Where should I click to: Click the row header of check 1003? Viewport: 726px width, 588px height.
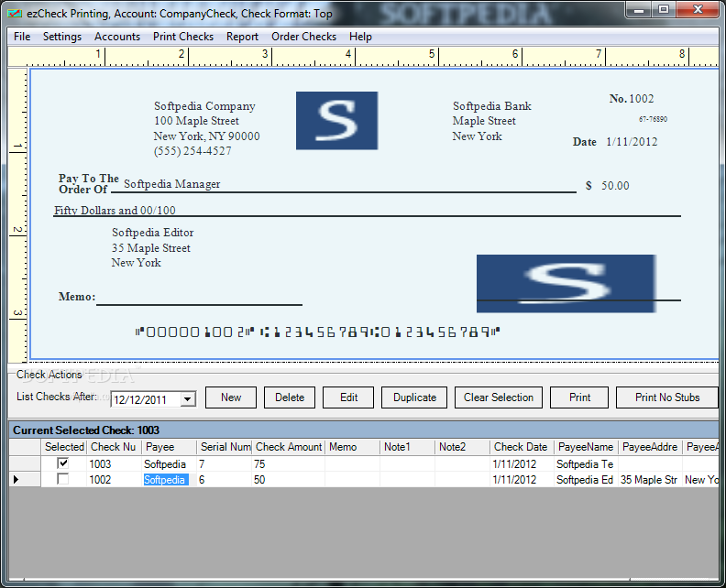pyautogui.click(x=25, y=463)
